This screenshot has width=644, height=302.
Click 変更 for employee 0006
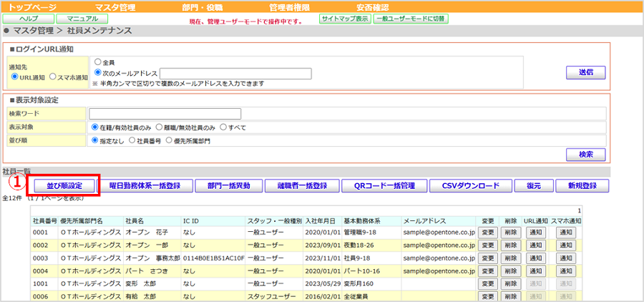click(x=488, y=297)
